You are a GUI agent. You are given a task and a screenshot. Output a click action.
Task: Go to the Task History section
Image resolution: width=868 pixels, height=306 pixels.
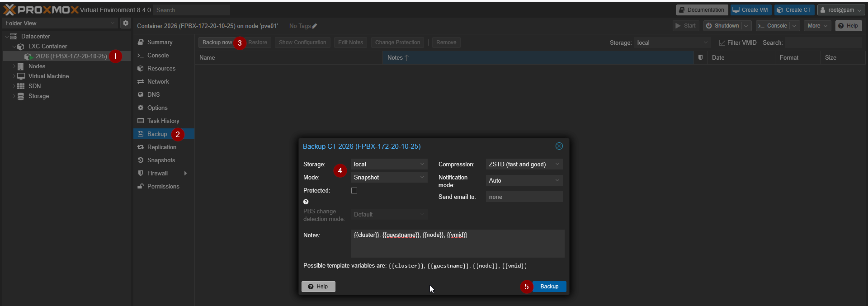coord(163,121)
